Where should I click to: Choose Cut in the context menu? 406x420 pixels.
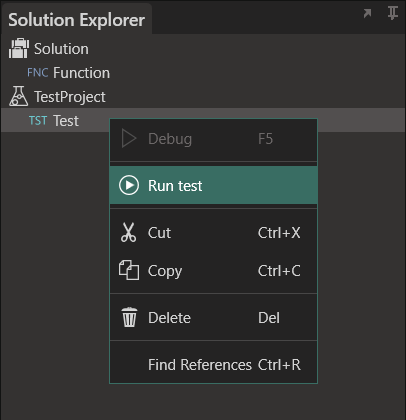[213, 233]
